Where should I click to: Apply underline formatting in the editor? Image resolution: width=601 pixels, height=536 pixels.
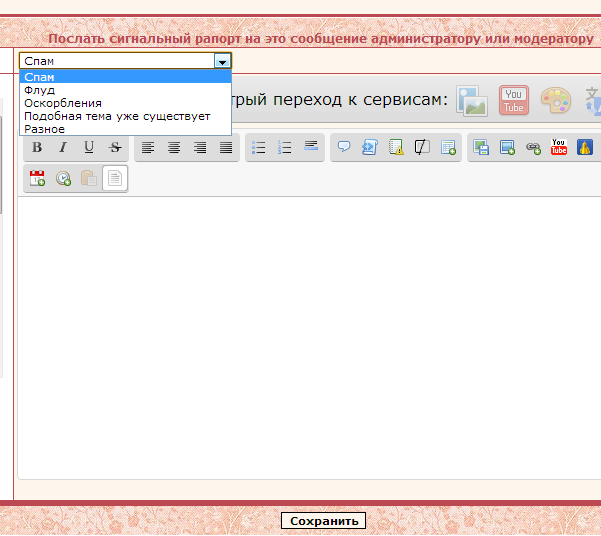[x=89, y=147]
